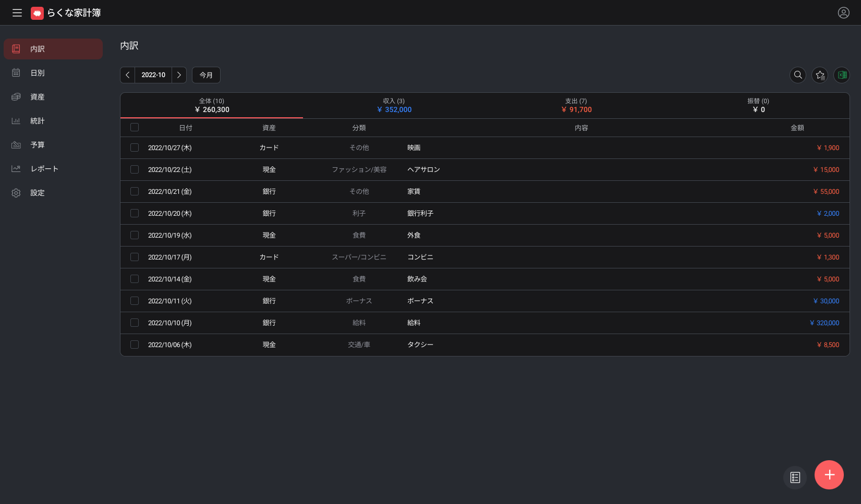This screenshot has width=861, height=504.
Task: Switch to the 全体 (10) tab
Action: (212, 105)
